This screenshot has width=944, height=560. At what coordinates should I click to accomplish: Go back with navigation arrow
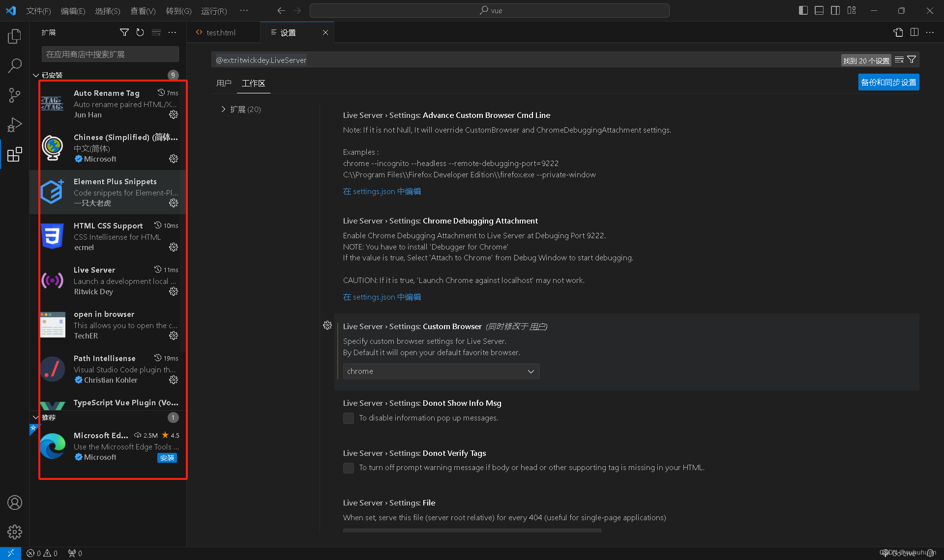(x=281, y=10)
